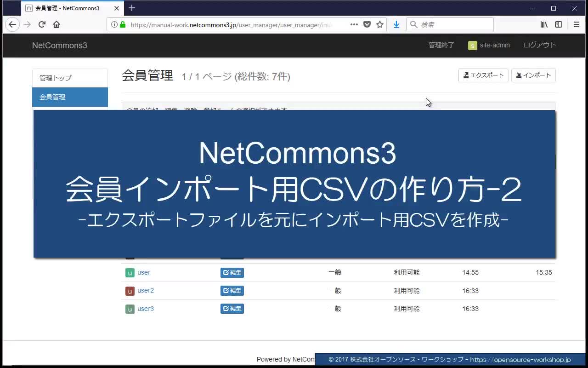The height and width of the screenshot is (368, 588).
Task: Click the user2 red avatar icon
Action: pyautogui.click(x=130, y=291)
